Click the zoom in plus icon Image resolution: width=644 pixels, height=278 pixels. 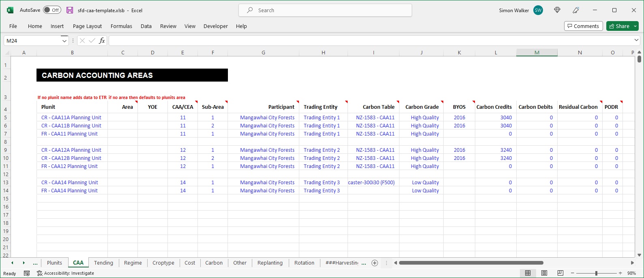pyautogui.click(x=620, y=273)
